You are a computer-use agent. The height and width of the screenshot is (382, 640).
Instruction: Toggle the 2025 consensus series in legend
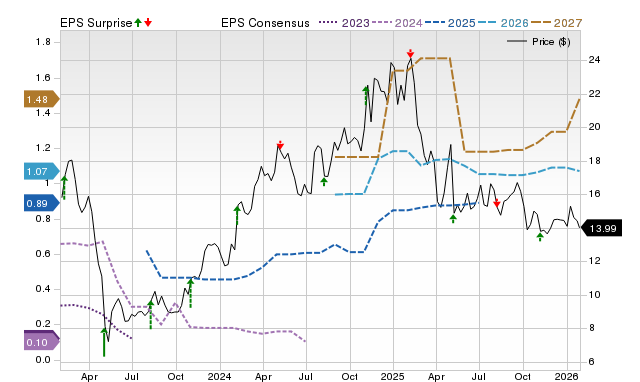pos(450,23)
